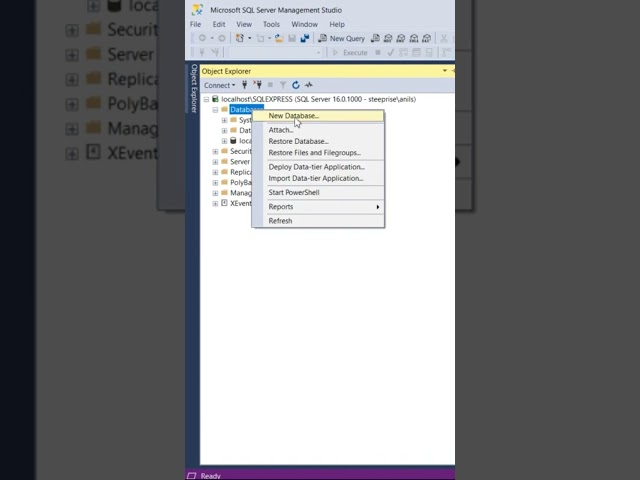Image resolution: width=640 pixels, height=480 pixels.
Task: Click the vertical Object Explorer side tab
Action: coord(194,88)
